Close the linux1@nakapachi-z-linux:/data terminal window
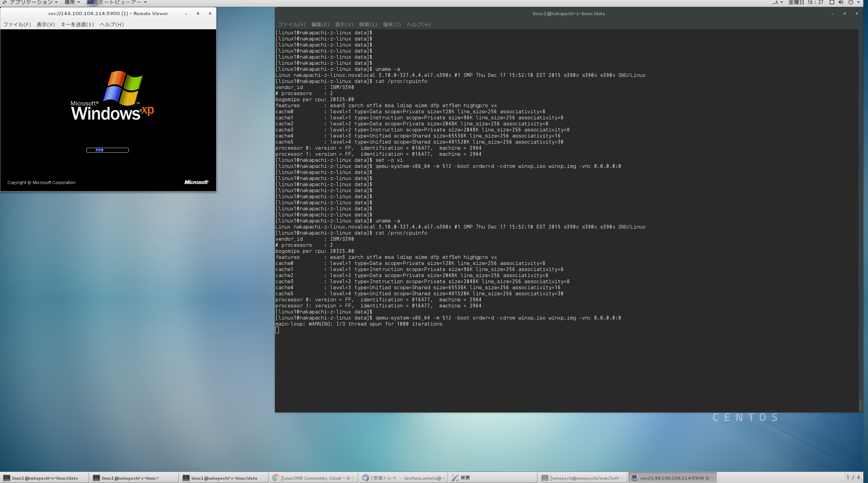This screenshot has width=868, height=483. [857, 13]
